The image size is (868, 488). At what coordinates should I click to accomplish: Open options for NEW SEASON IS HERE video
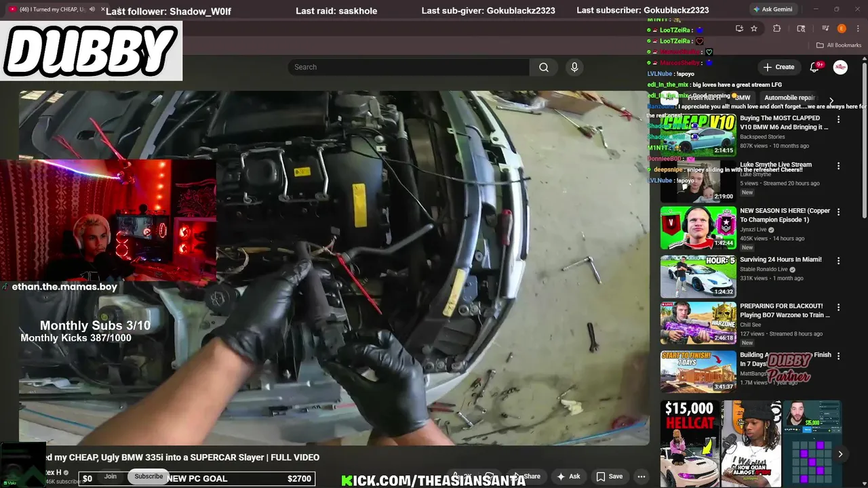tap(838, 211)
